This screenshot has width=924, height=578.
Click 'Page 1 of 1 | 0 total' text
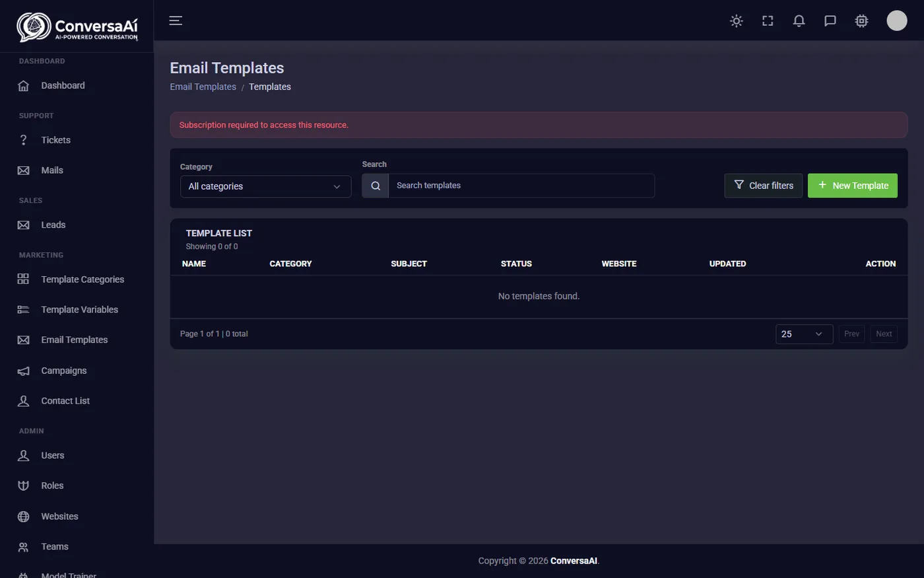click(x=214, y=334)
